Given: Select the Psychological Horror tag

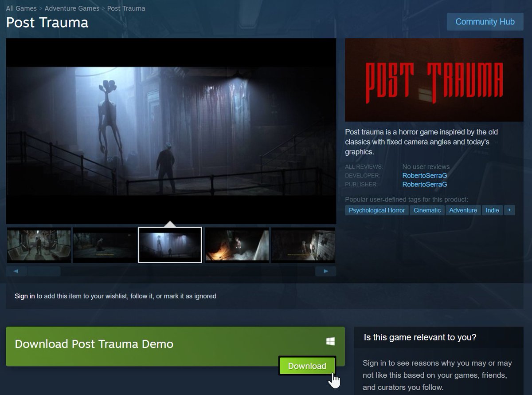Looking at the screenshot, I should pos(377,210).
